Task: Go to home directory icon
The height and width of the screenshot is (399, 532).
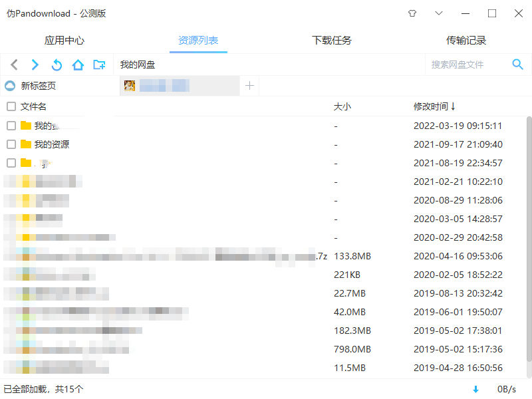Action: pos(78,65)
